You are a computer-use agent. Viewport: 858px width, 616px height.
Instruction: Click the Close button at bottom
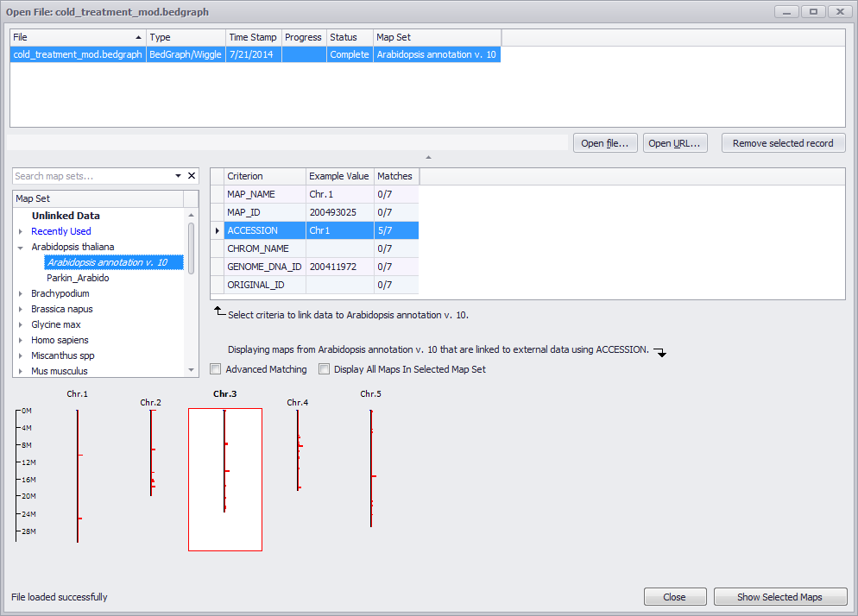(675, 597)
